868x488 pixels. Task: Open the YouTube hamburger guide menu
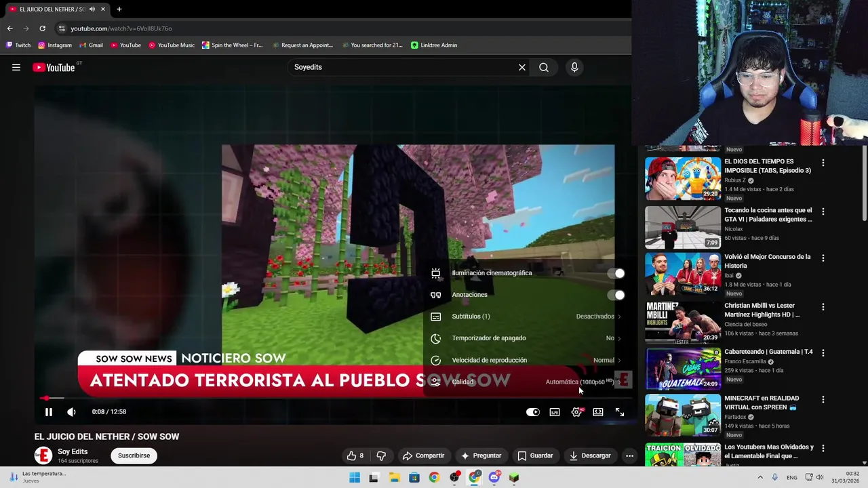pyautogui.click(x=16, y=67)
